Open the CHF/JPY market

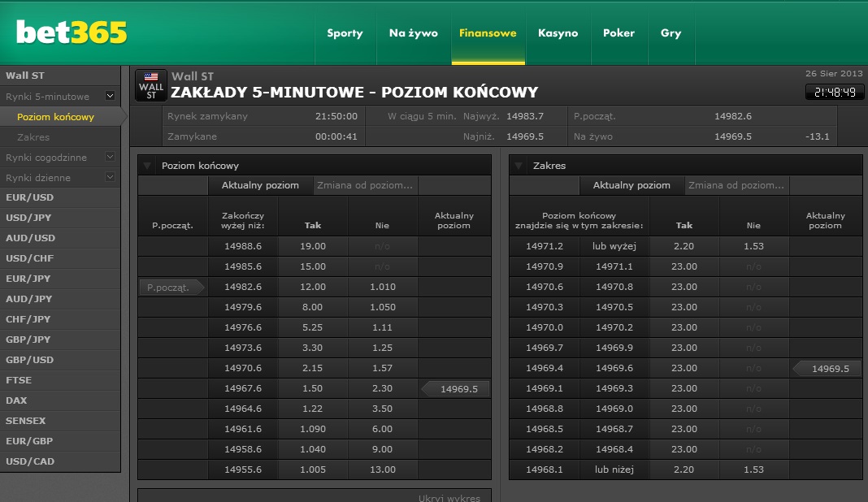pos(60,319)
